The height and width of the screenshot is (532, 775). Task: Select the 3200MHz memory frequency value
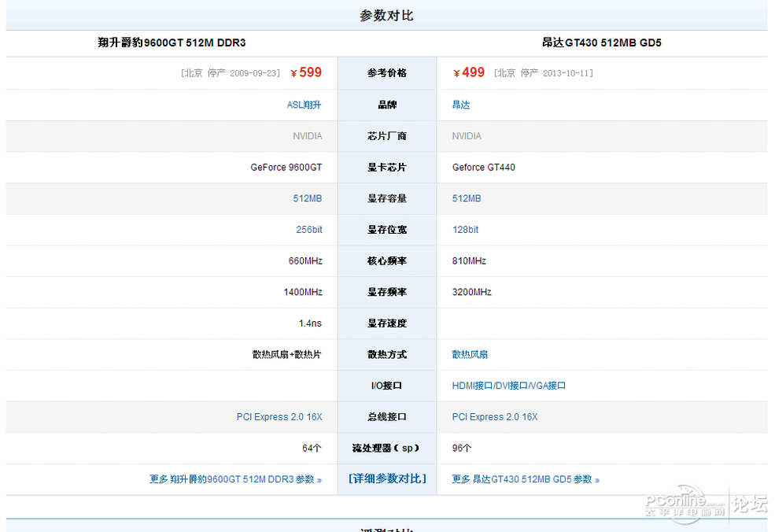pos(471,292)
